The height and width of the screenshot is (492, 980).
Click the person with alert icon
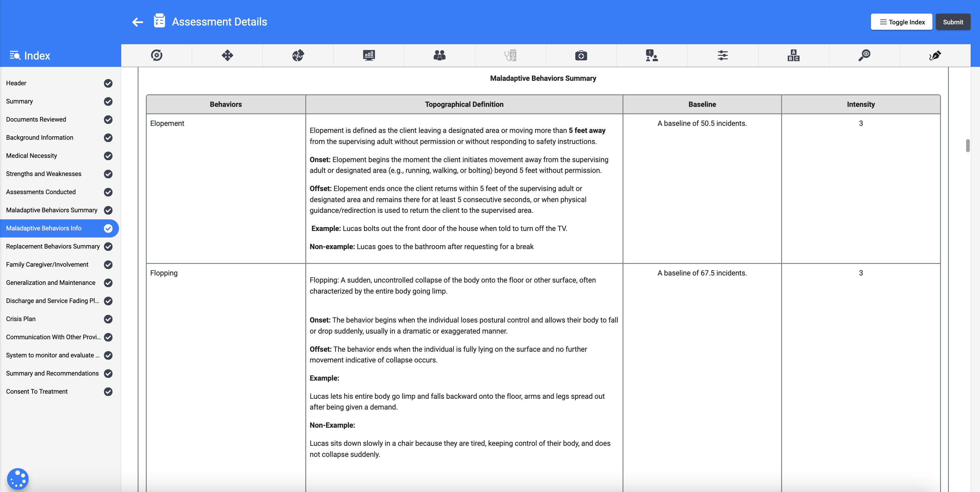(x=652, y=56)
